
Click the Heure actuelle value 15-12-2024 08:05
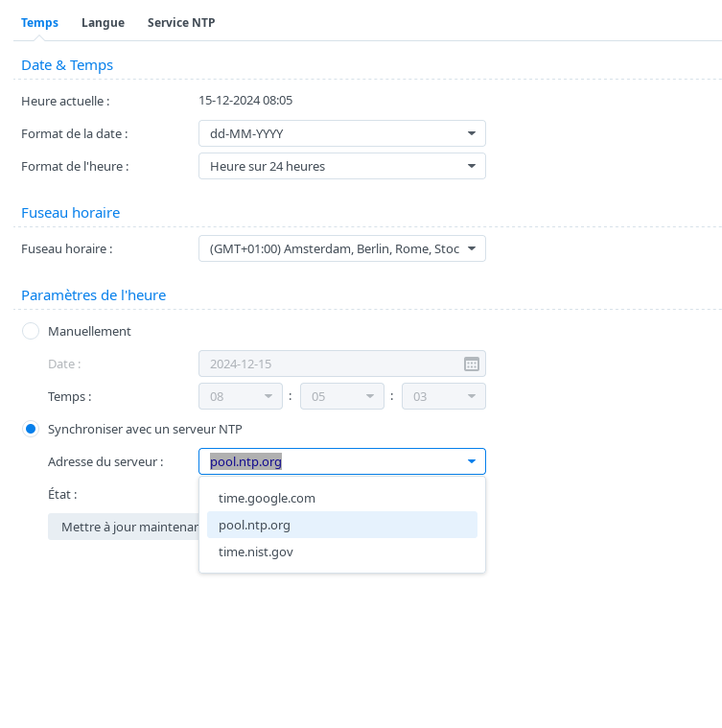(x=245, y=100)
